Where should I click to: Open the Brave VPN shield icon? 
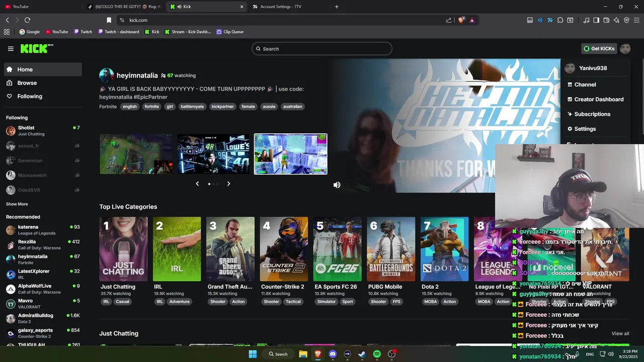pyautogui.click(x=626, y=20)
